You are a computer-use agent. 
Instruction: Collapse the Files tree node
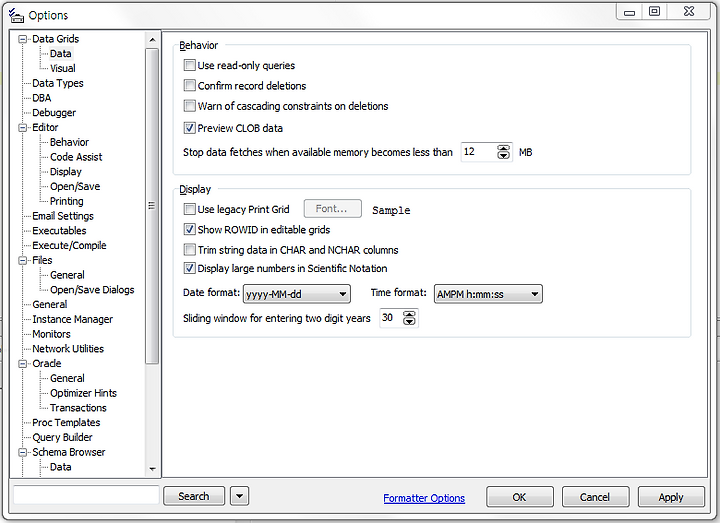[x=22, y=260]
